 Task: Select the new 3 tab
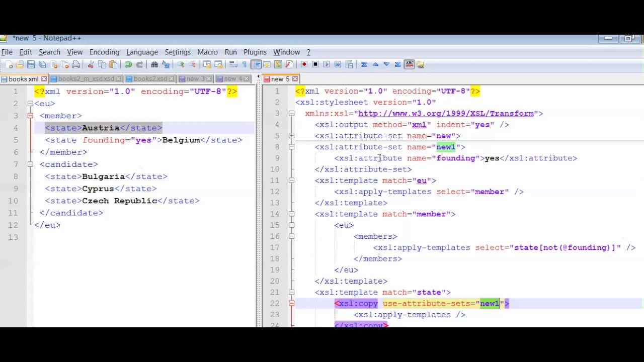tap(196, 79)
